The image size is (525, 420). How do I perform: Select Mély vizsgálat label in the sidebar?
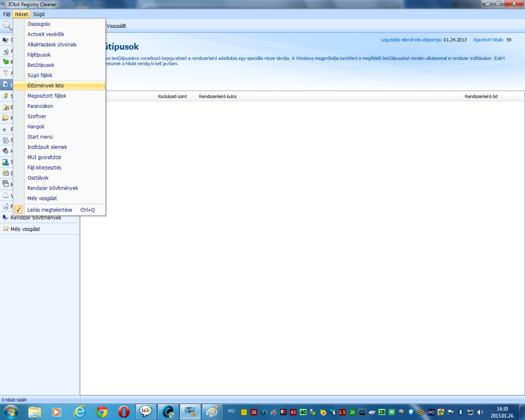[25, 229]
